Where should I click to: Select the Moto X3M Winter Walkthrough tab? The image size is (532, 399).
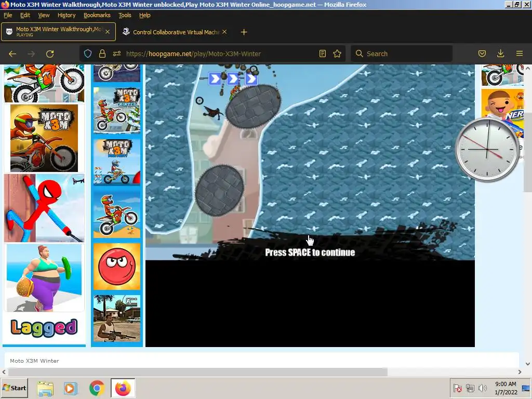click(58, 32)
